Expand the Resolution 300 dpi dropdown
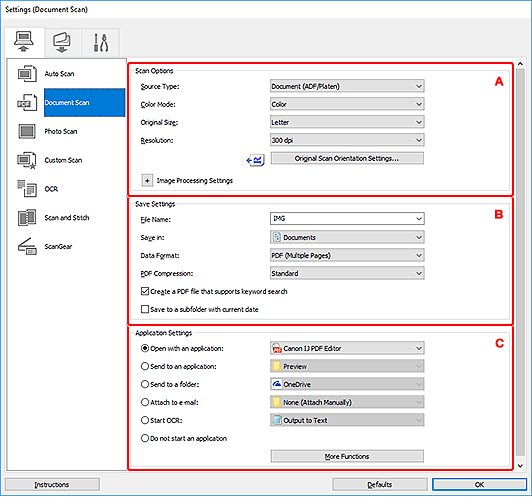The width and height of the screenshot is (532, 497). tap(347, 140)
